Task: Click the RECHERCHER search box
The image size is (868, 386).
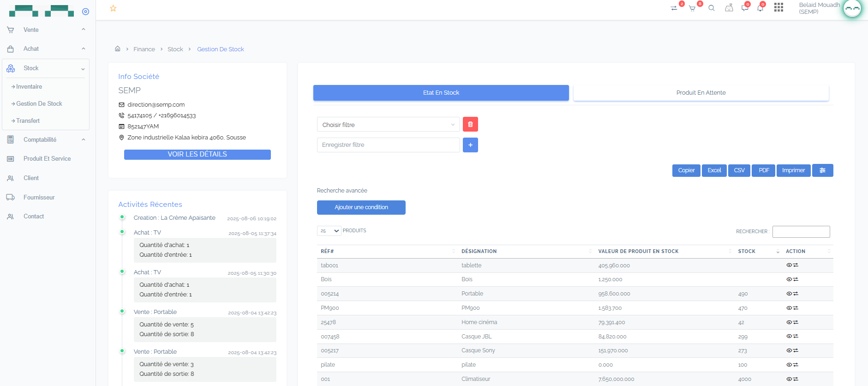Action: click(x=801, y=232)
